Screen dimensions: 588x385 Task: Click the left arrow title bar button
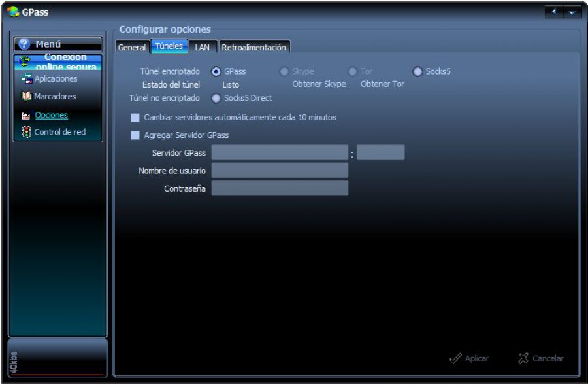[x=553, y=12]
